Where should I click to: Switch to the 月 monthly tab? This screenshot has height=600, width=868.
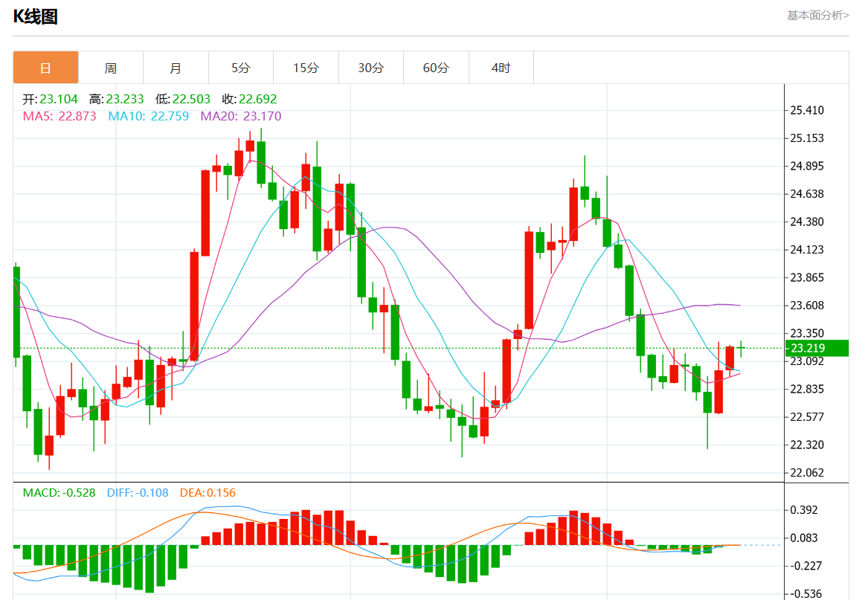pos(176,68)
